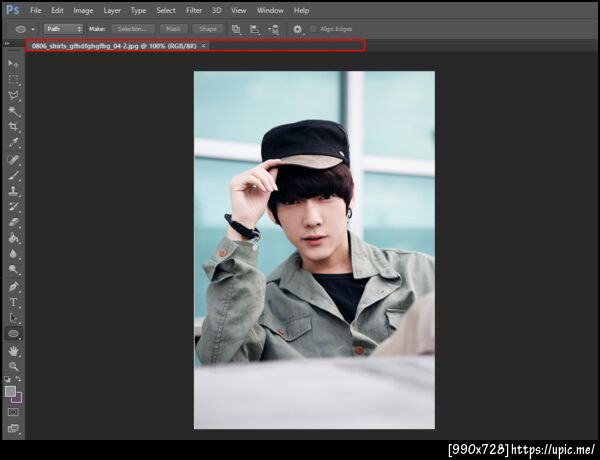Click the Make Shape button

pos(208,29)
